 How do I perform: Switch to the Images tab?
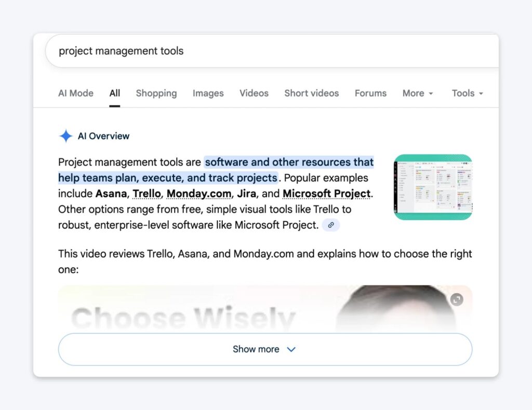208,93
